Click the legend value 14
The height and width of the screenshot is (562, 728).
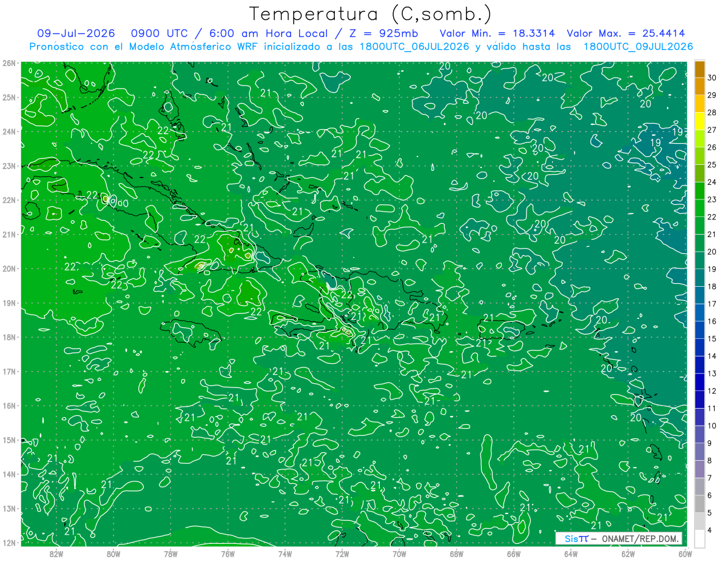click(712, 356)
